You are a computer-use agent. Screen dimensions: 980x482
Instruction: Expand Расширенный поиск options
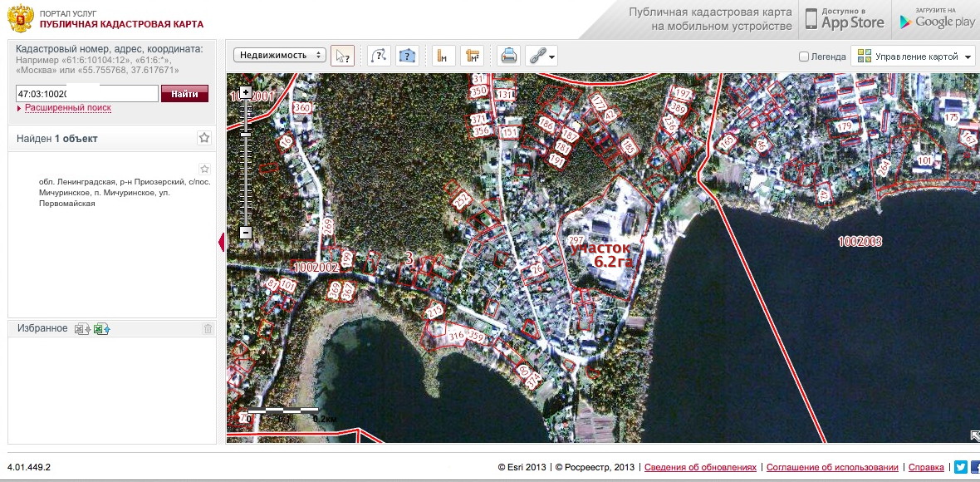click(66, 108)
